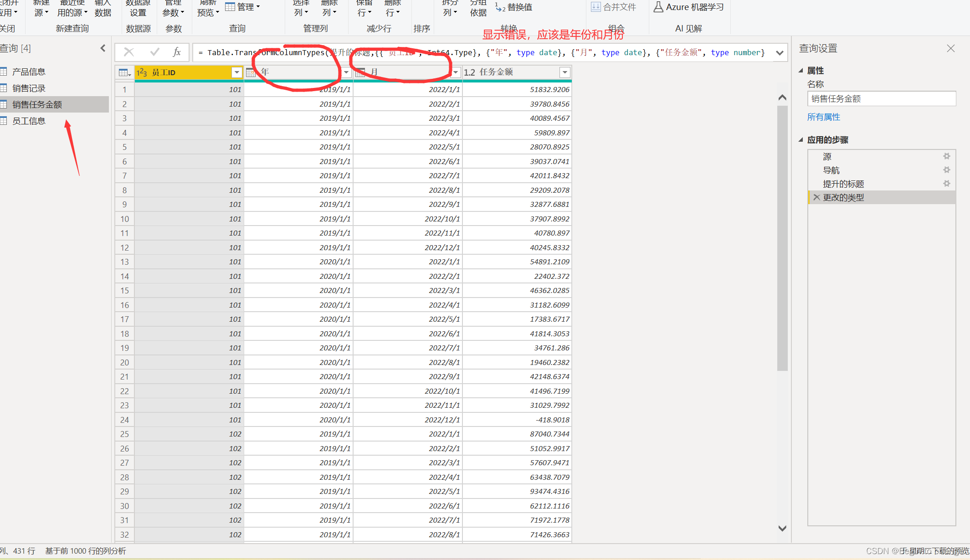Open gear settings for 源 step
Viewport: 970px width, 560px height.
pos(946,156)
